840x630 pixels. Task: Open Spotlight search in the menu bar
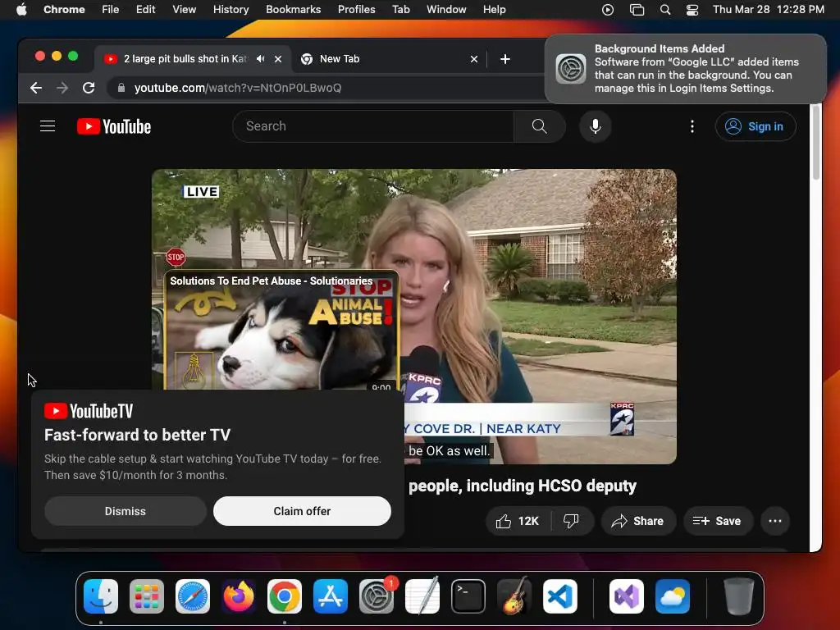[x=665, y=10]
